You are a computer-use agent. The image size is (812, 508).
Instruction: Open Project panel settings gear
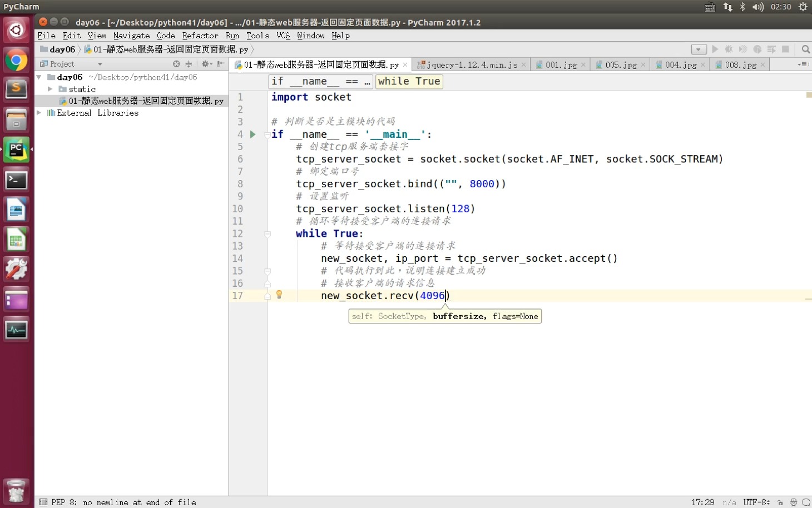pos(206,64)
